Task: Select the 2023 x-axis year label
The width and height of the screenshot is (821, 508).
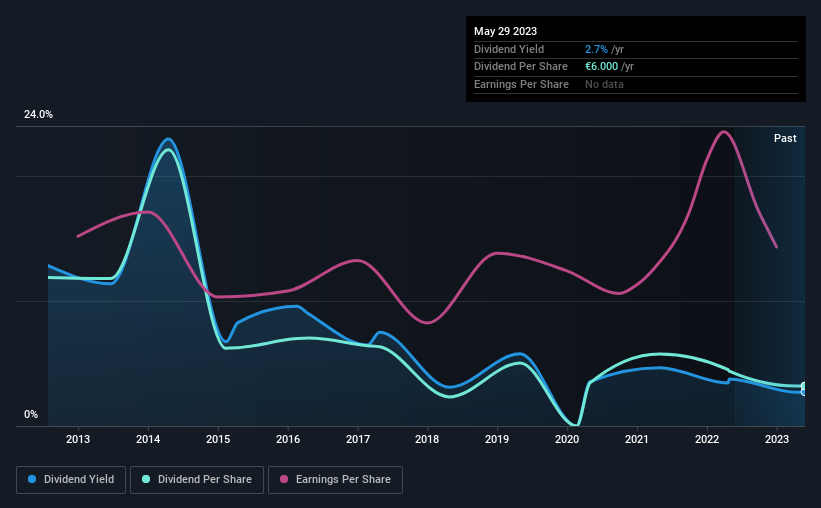Action: pyautogui.click(x=777, y=439)
